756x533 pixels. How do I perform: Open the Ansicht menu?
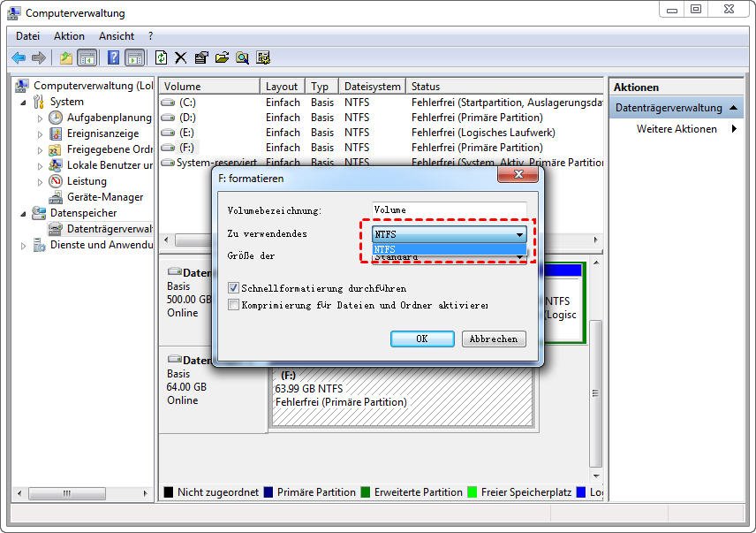tap(117, 36)
